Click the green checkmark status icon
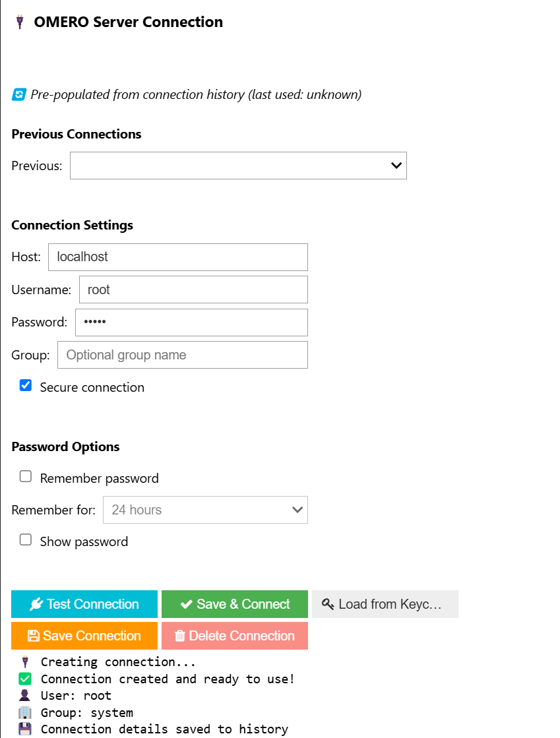Screen dimensions: 560x738 click(25, 679)
